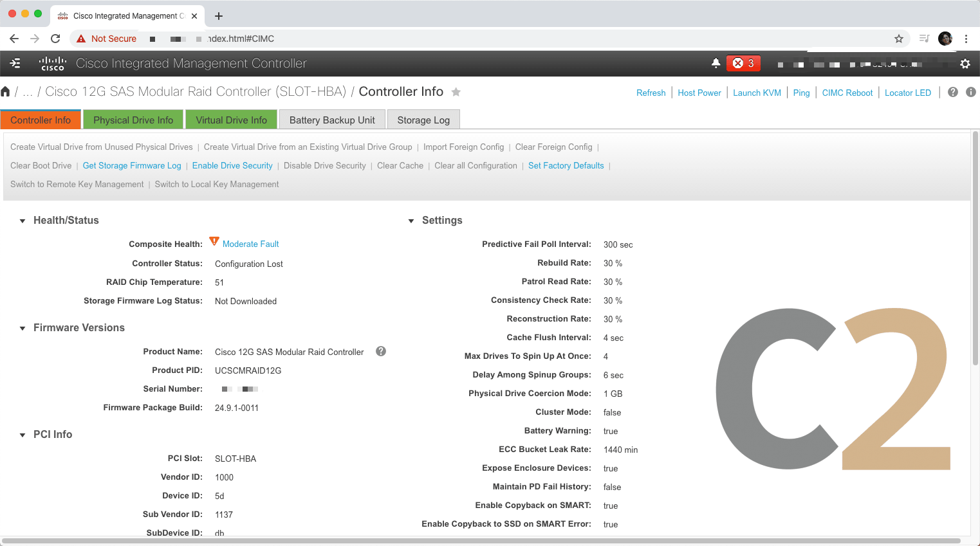Viewport: 980px width, 546px height.
Task: Go forward in browser history
Action: (x=35, y=39)
